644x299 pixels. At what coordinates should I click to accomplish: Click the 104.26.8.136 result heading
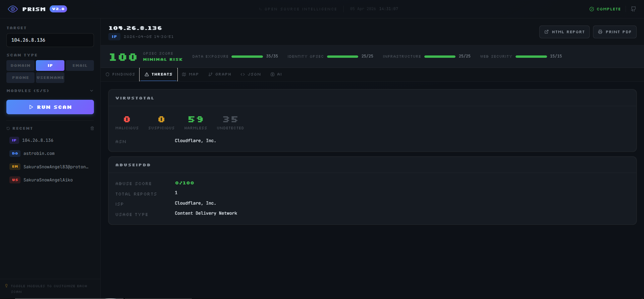tap(135, 28)
